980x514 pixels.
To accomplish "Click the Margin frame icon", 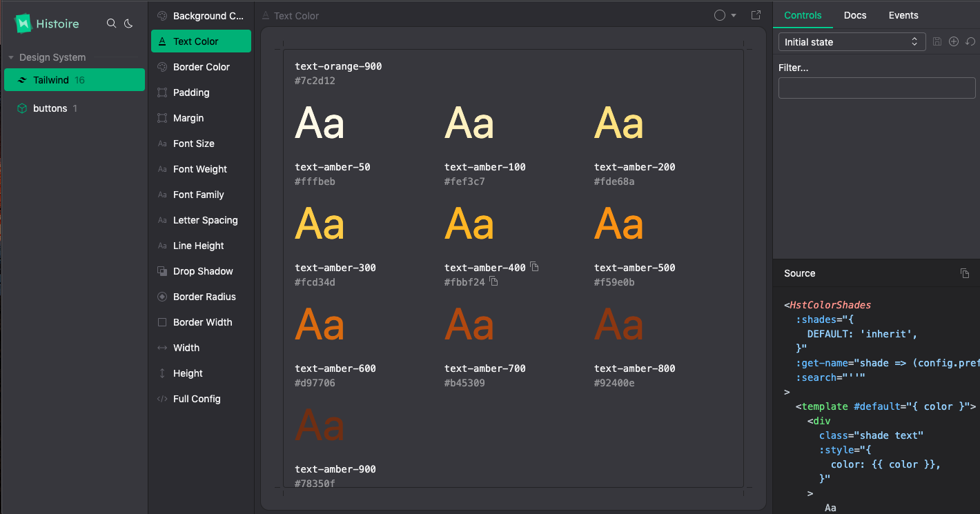I will (x=162, y=118).
